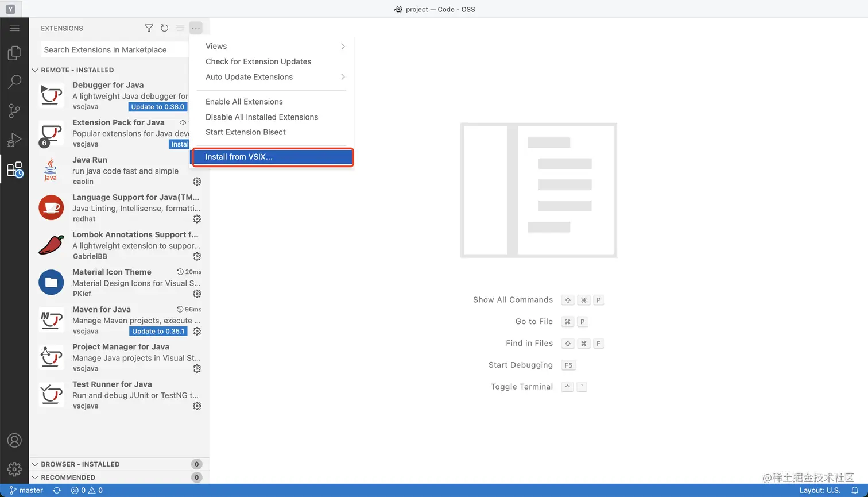Image resolution: width=868 pixels, height=497 pixels.
Task: Open settings gear for Java Run
Action: (x=197, y=182)
